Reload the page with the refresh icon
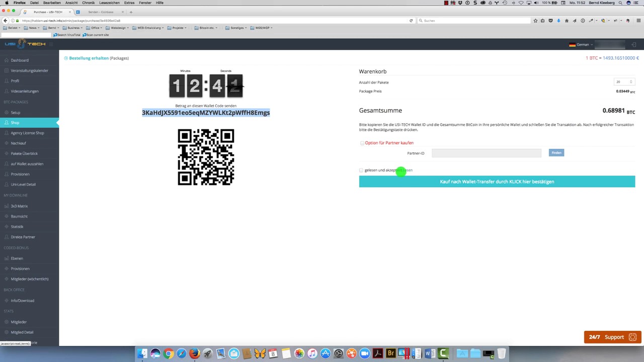This screenshot has width=644, height=362. coord(411,21)
